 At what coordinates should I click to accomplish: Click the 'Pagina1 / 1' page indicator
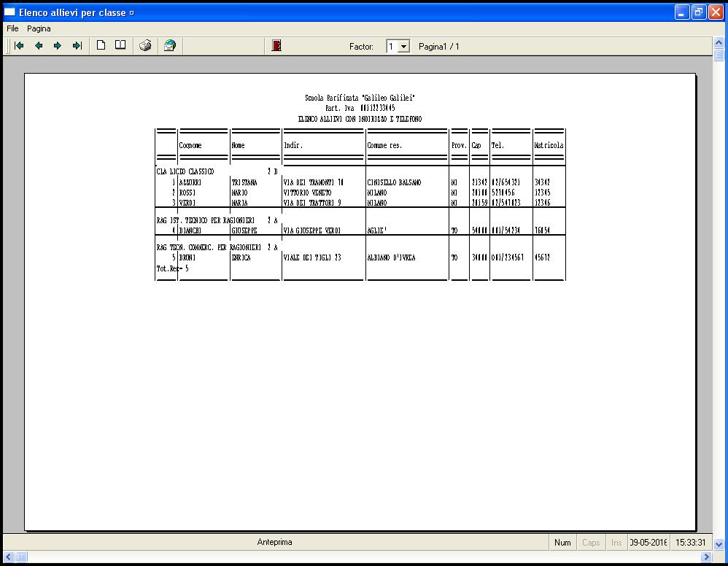[x=438, y=47]
